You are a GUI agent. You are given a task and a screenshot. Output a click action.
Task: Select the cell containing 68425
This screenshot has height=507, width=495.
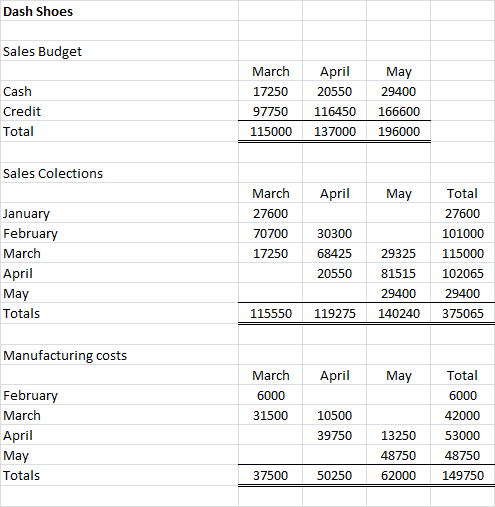[x=334, y=253]
